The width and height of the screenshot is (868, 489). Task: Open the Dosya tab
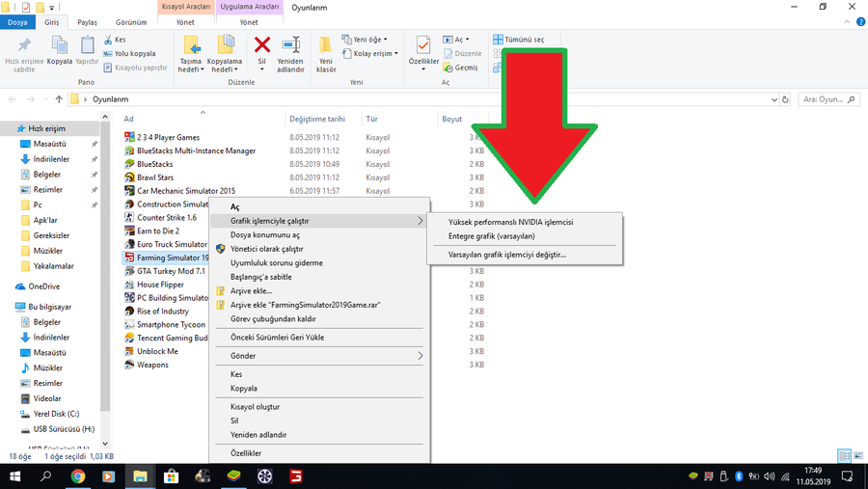[x=17, y=22]
